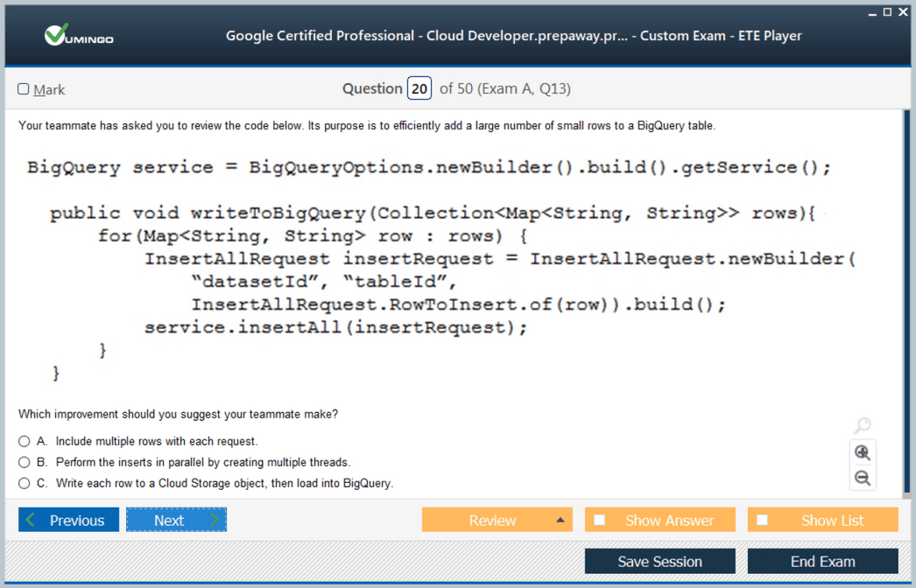Minimize the ETE Player window
The height and width of the screenshot is (588, 916).
pyautogui.click(x=872, y=12)
